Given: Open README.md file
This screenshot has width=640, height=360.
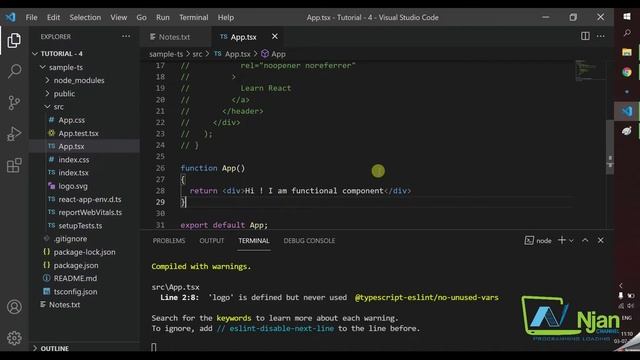Looking at the screenshot, I should pyautogui.click(x=75, y=278).
